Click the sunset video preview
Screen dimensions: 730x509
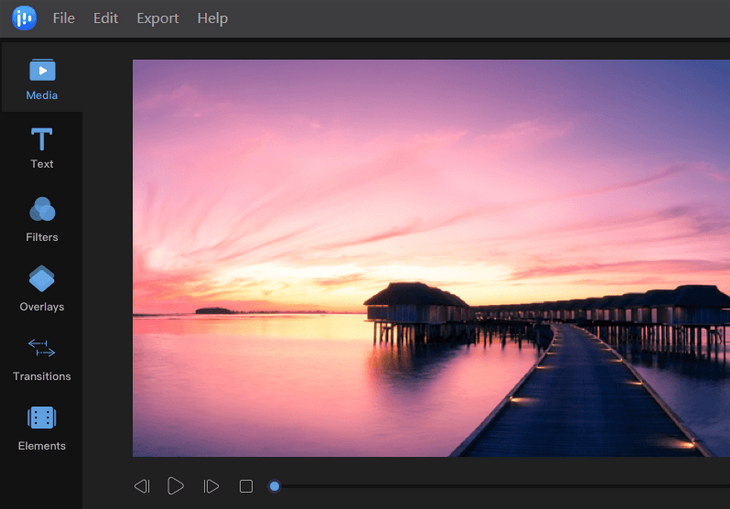tap(431, 258)
